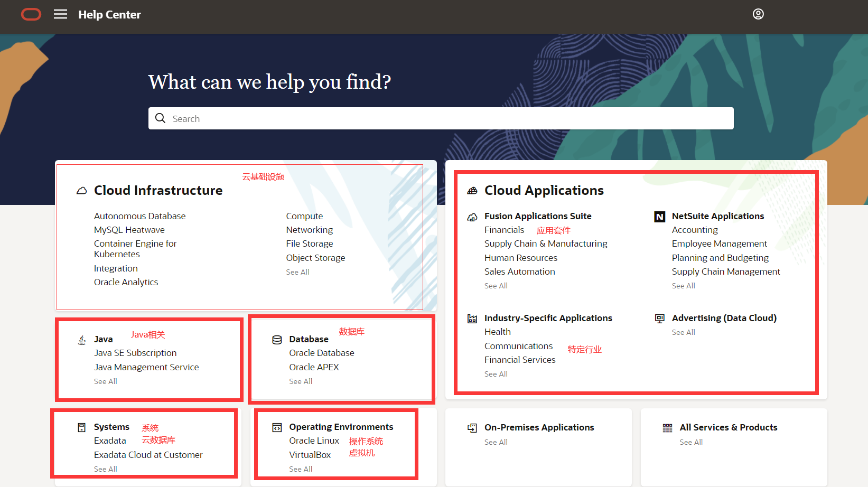Open NetSuite Applications heading
This screenshot has height=487, width=868.
(x=718, y=216)
